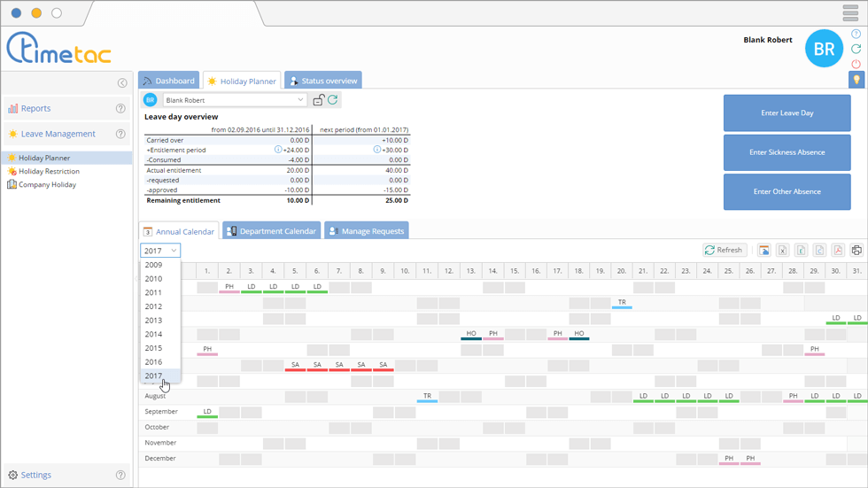
Task: Click the print calendar icon
Action: click(x=856, y=251)
